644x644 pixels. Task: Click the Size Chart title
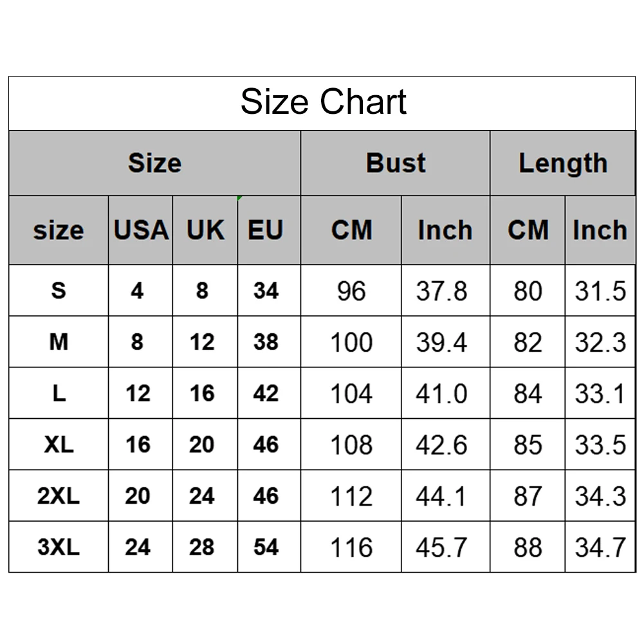[323, 102]
